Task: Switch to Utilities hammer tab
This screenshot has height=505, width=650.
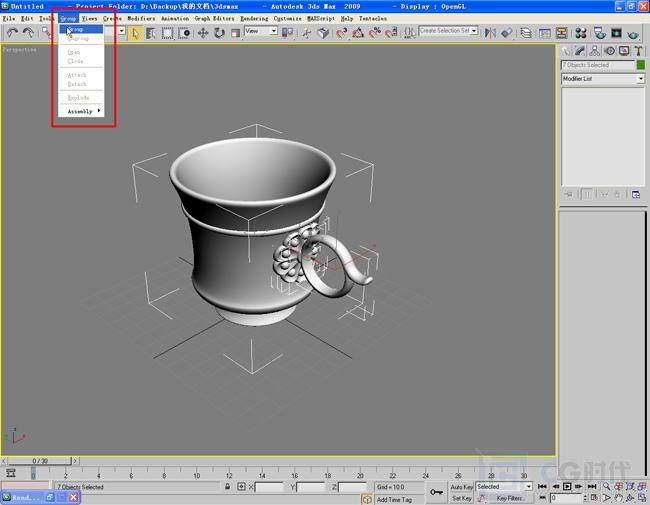Action: pyautogui.click(x=638, y=51)
